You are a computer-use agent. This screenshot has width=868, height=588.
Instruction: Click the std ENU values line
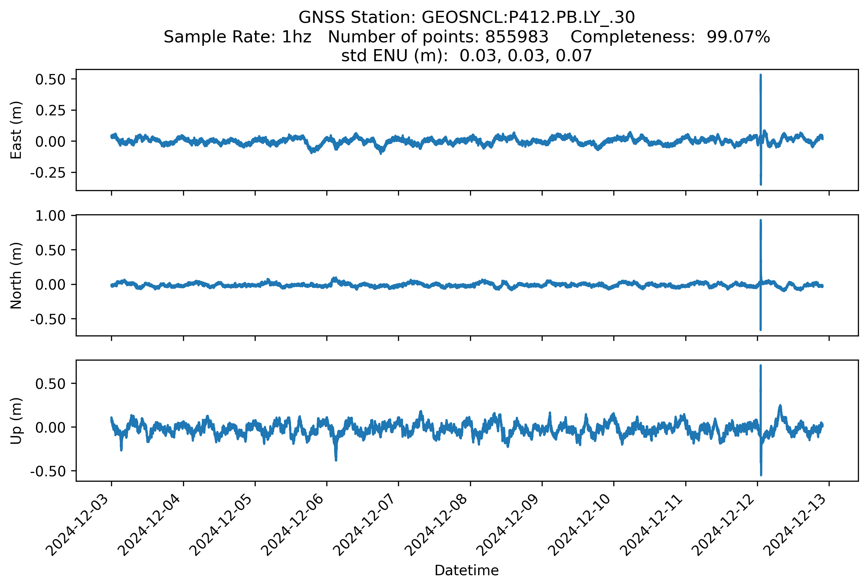pos(467,56)
